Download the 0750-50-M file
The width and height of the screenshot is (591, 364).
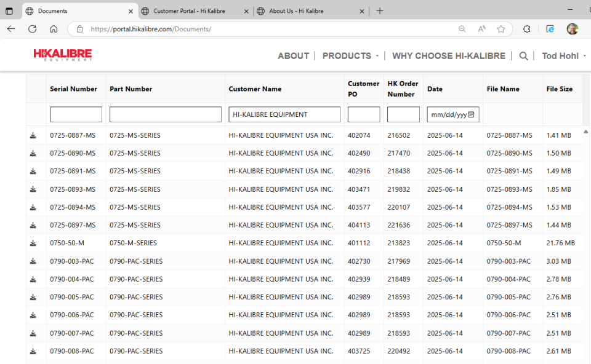(x=33, y=243)
